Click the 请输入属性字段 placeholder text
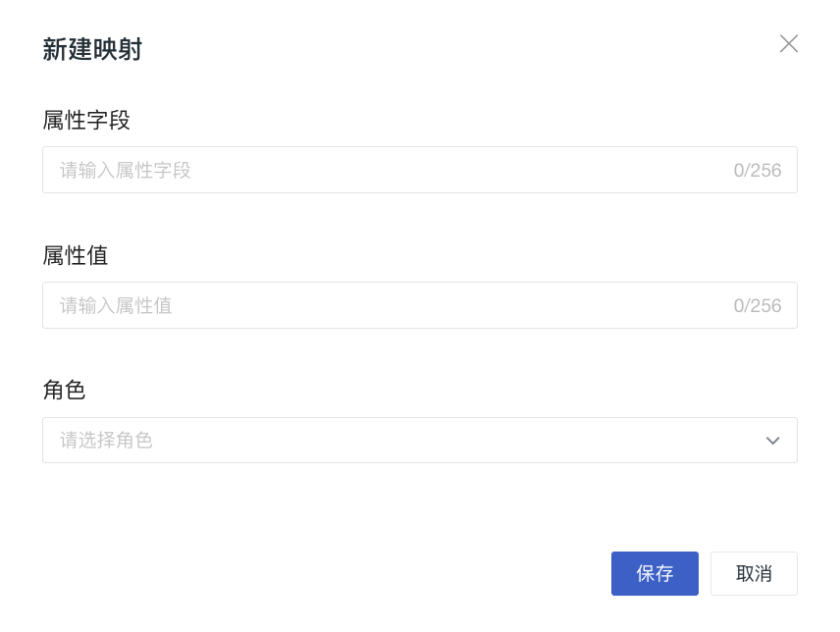Image resolution: width=840 pixels, height=632 pixels. (126, 170)
